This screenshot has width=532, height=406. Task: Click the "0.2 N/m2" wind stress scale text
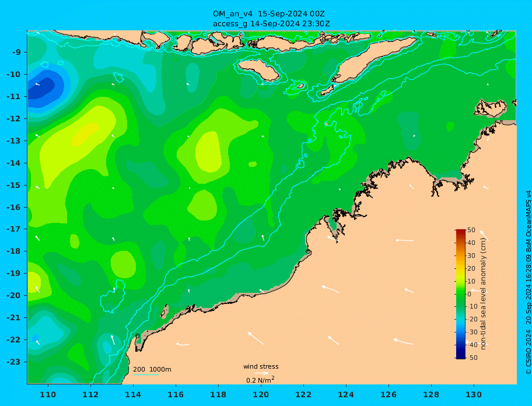[260, 380]
